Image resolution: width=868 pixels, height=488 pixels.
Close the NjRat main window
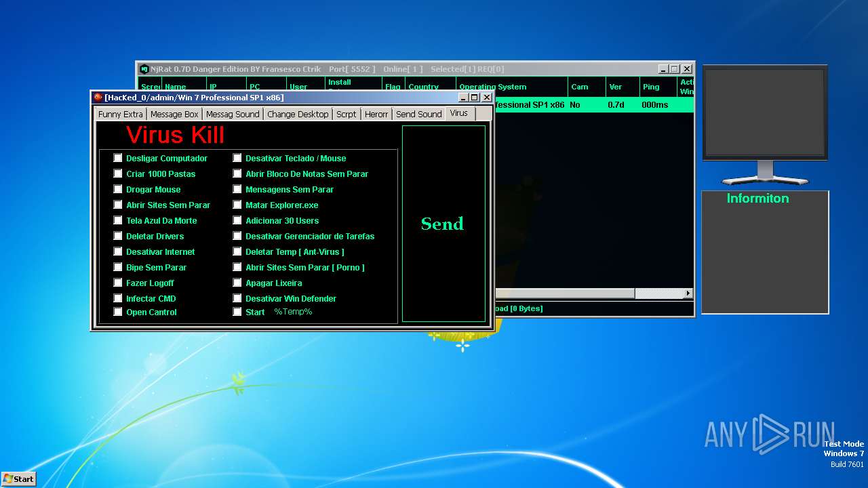coord(687,69)
